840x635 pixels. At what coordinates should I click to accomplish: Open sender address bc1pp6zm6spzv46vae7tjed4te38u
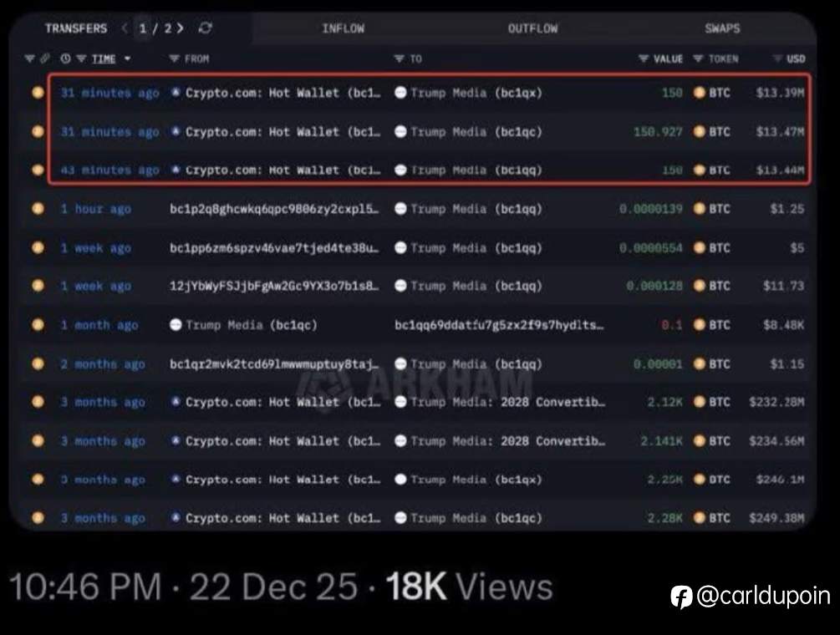(274, 248)
